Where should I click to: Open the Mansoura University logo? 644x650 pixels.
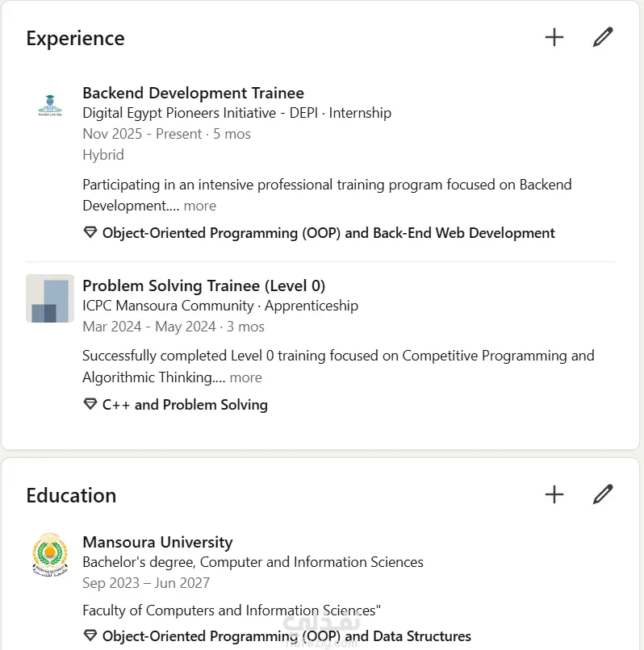(x=50, y=555)
